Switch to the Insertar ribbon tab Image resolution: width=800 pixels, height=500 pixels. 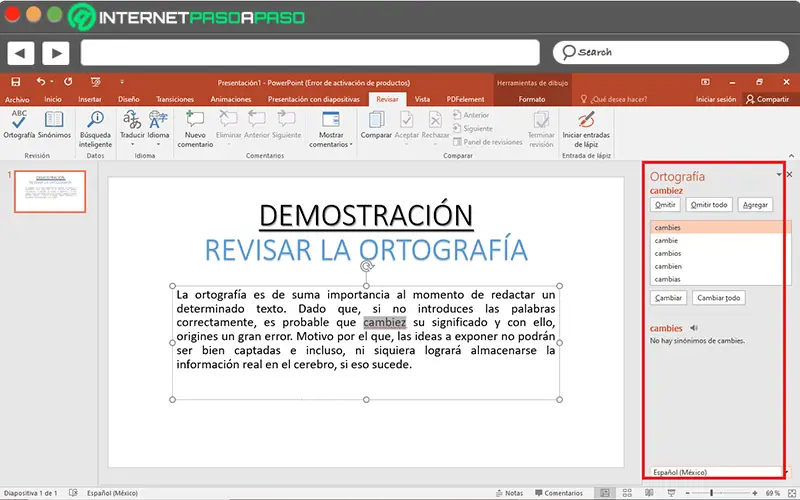[90, 99]
